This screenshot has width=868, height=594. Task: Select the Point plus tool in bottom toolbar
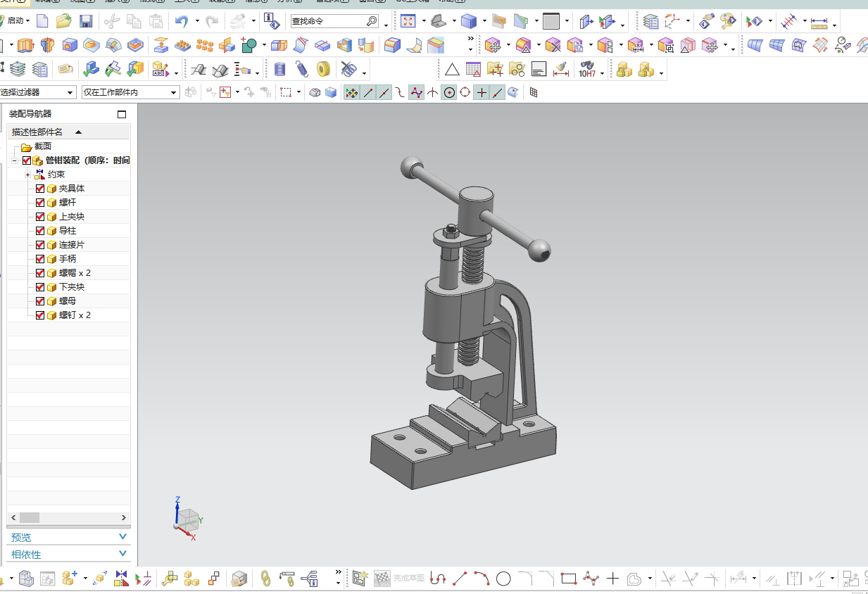pyautogui.click(x=612, y=579)
